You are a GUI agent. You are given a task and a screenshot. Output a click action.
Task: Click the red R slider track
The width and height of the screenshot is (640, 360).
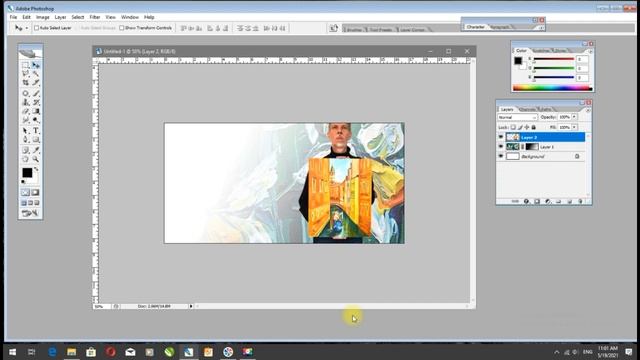[x=554, y=59]
